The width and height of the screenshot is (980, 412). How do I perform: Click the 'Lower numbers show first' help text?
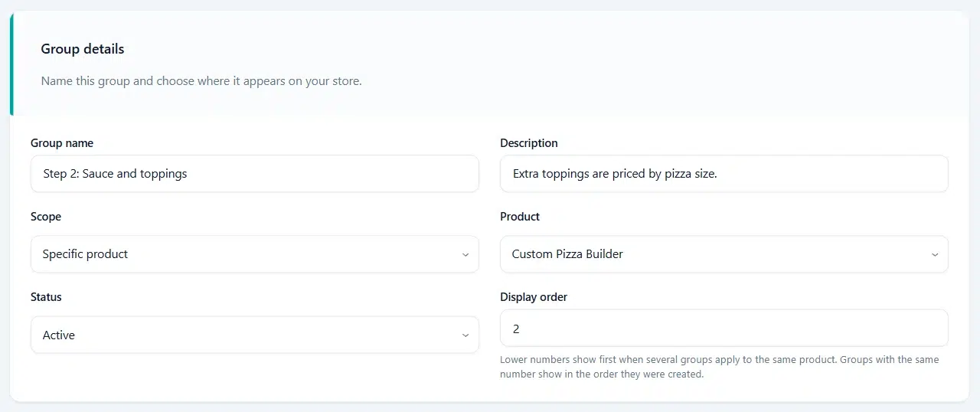pos(720,367)
